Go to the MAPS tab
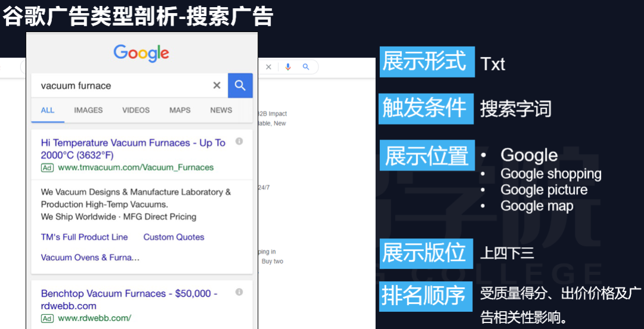Viewport: 644px width, 329px height. click(179, 110)
